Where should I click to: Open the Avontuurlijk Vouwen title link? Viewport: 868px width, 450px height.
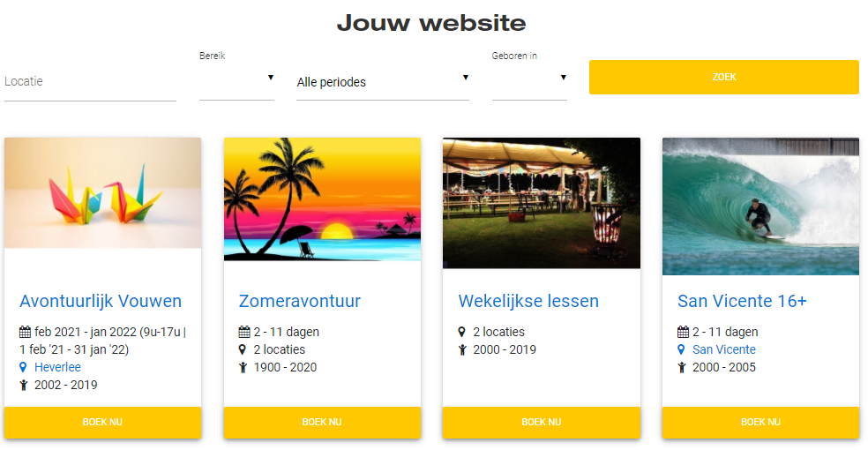[101, 301]
